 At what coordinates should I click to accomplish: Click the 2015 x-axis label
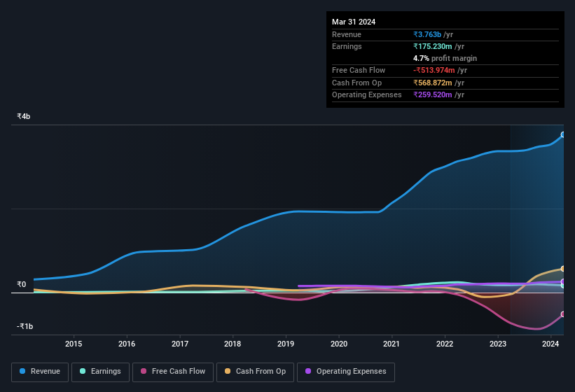coord(74,344)
